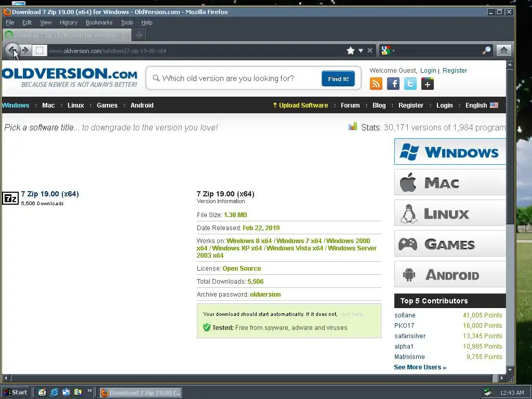The image size is (532, 399).
Task: Stop loading with the X button
Action: pos(370,50)
